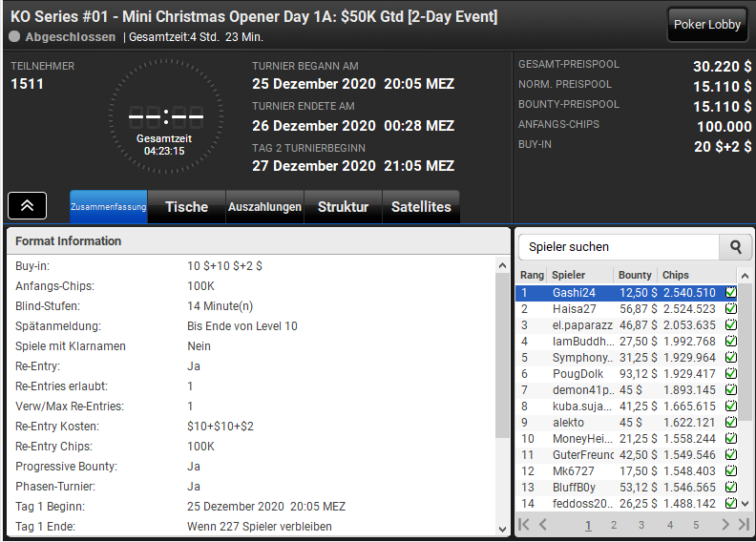Viewport: 756px width, 542px height.
Task: Jump to the last page of players
Action: coord(744,525)
